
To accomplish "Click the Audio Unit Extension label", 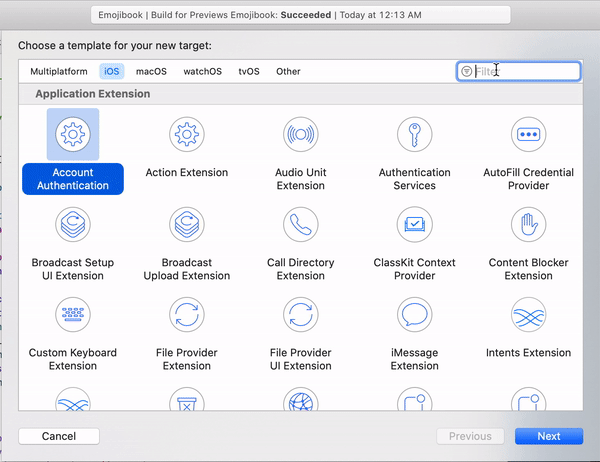I will (301, 179).
